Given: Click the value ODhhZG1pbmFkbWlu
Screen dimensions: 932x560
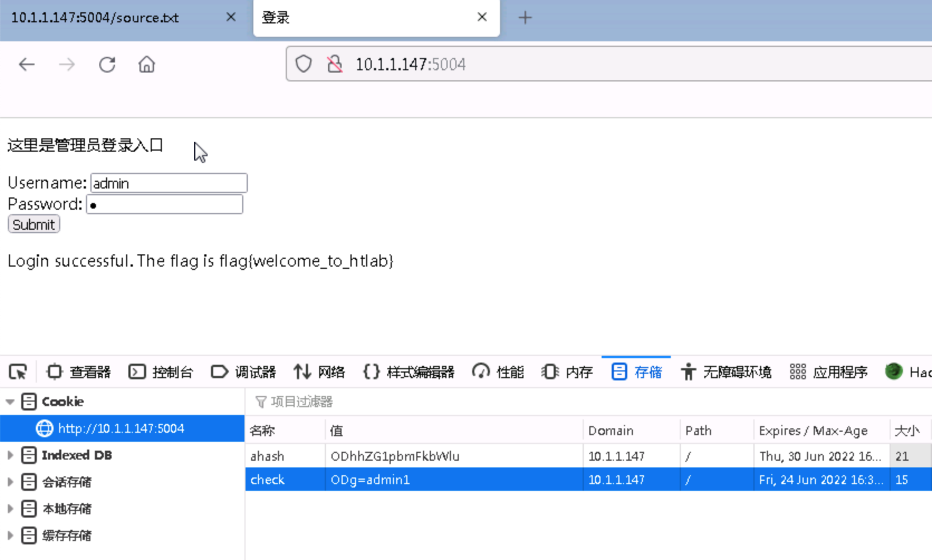Looking at the screenshot, I should (x=395, y=456).
